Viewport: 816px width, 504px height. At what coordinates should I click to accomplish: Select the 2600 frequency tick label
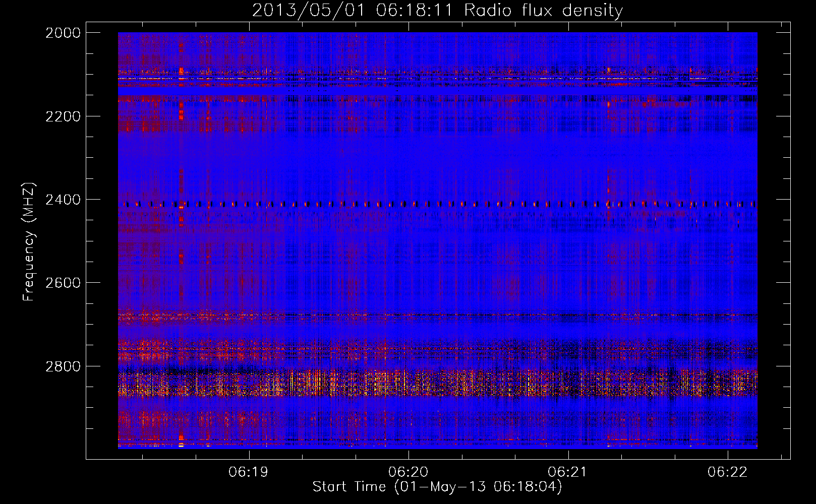click(x=63, y=283)
